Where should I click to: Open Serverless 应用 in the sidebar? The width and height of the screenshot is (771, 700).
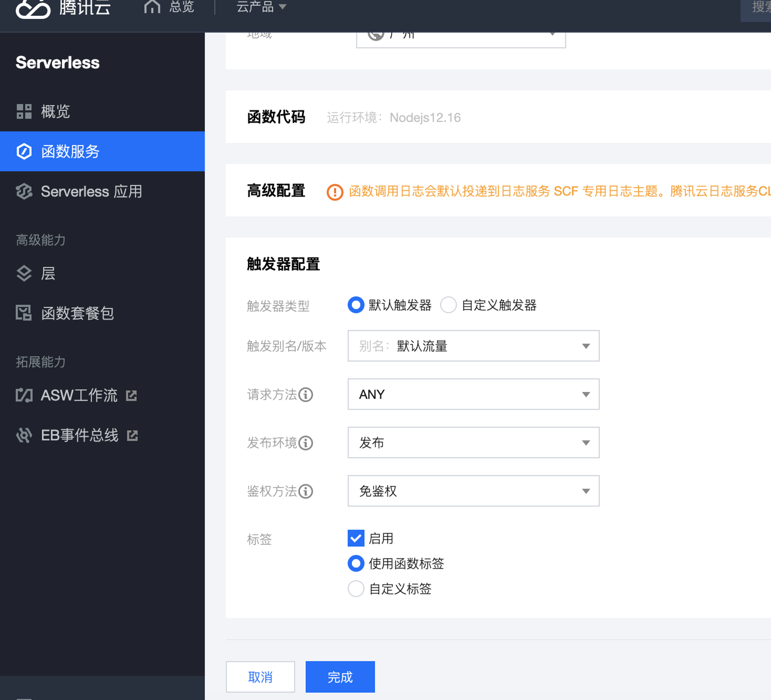(102, 191)
